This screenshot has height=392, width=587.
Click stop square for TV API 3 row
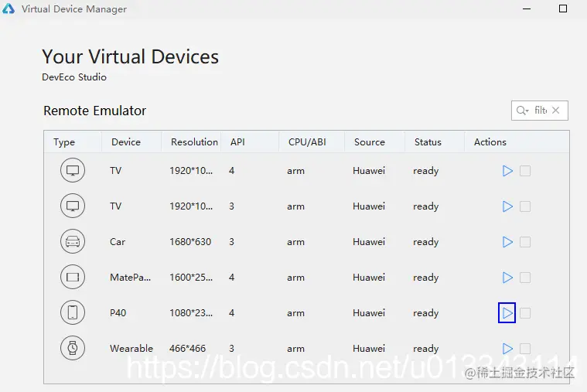tap(525, 206)
